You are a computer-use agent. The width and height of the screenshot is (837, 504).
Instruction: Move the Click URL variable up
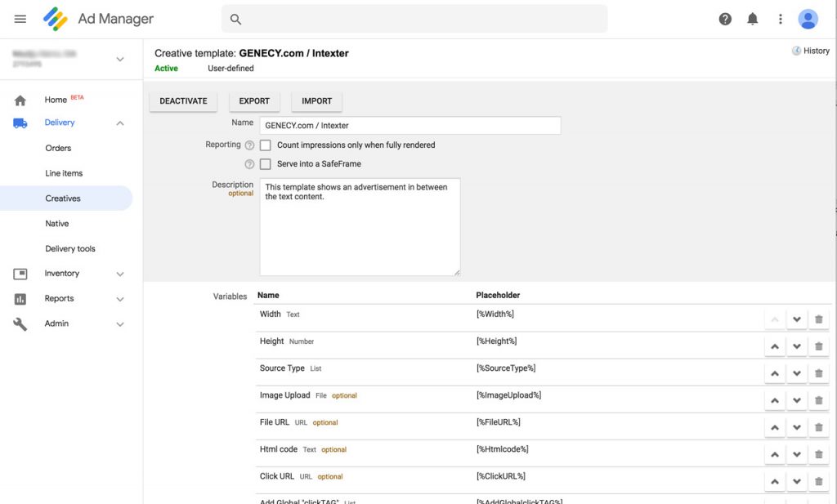pyautogui.click(x=775, y=482)
